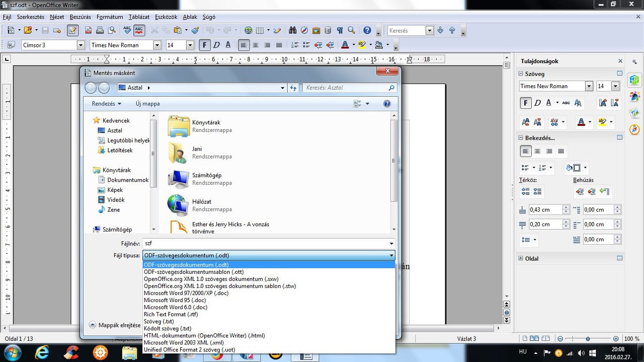Image resolution: width=644 pixels, height=362 pixels.
Task: Click the Document as E-mail icon
Action: point(57,30)
